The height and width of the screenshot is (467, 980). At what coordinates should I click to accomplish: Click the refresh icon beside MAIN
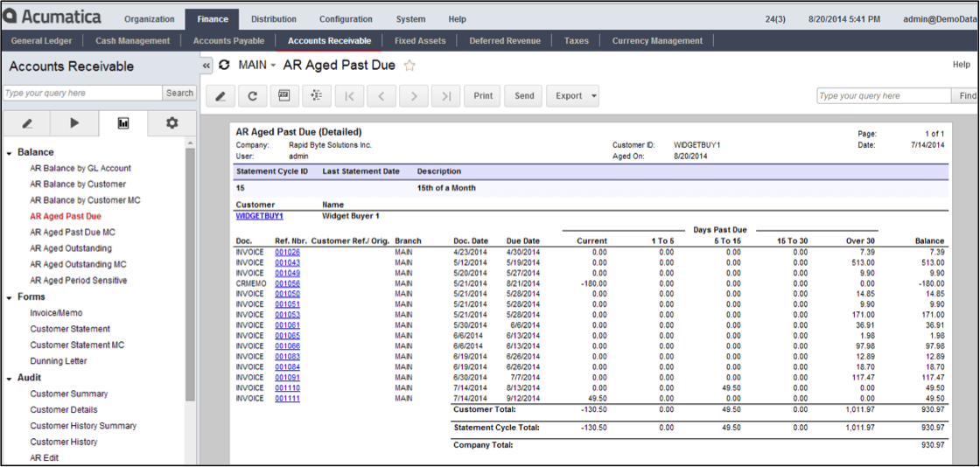click(224, 65)
